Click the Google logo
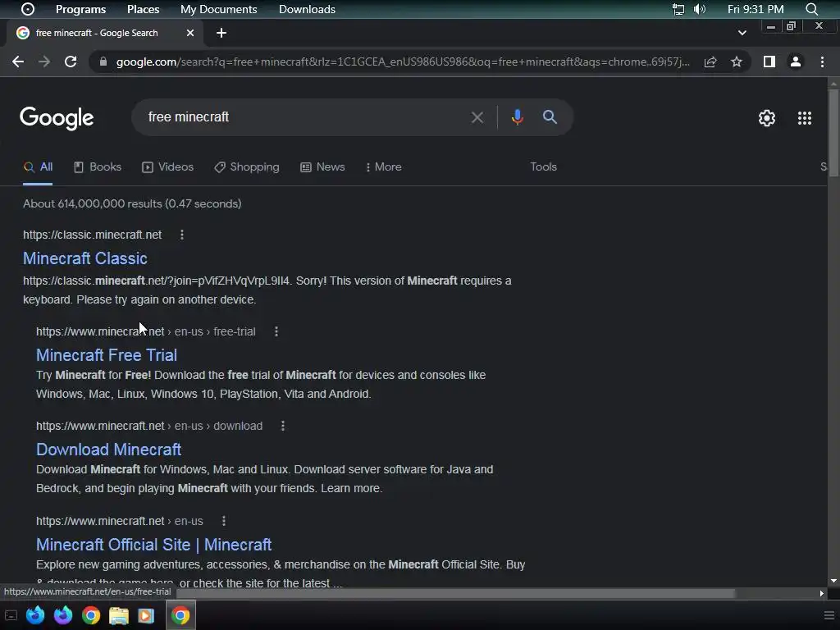Image resolution: width=840 pixels, height=630 pixels. tap(57, 118)
